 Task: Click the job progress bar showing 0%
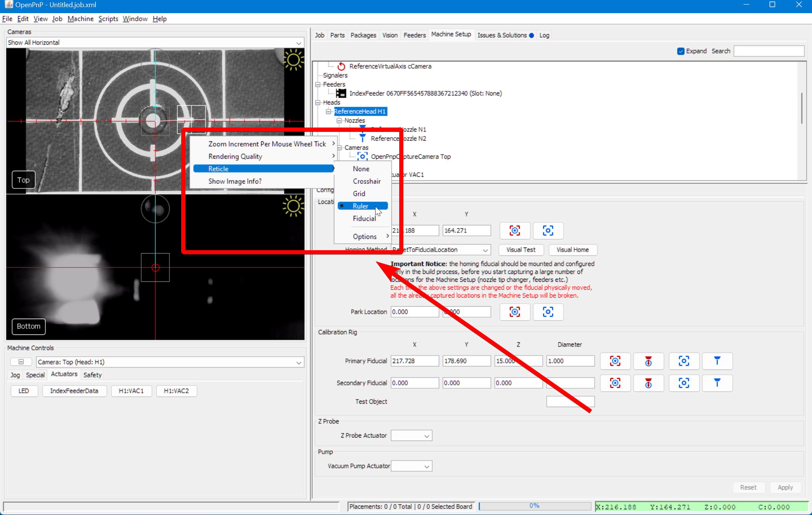coord(535,506)
